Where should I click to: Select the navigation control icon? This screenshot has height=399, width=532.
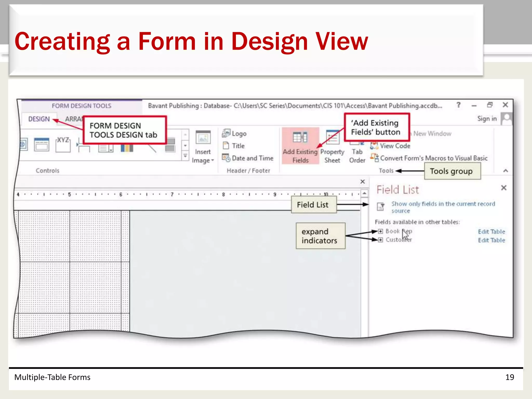tap(42, 144)
